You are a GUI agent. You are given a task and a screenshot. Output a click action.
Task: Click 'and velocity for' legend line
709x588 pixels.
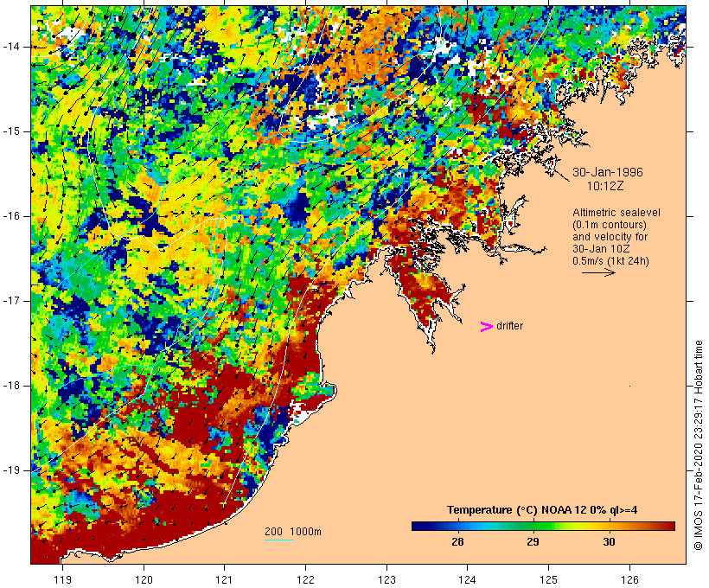coord(610,237)
